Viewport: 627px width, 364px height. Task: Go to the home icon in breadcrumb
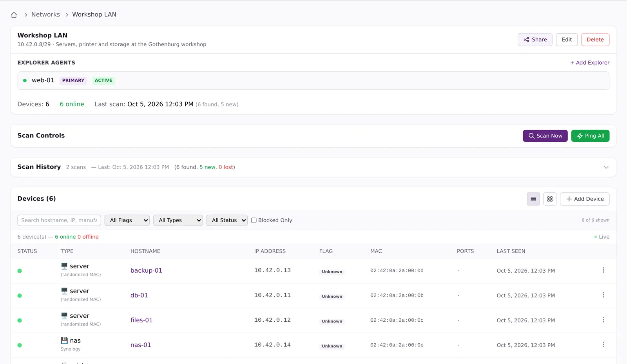14,14
